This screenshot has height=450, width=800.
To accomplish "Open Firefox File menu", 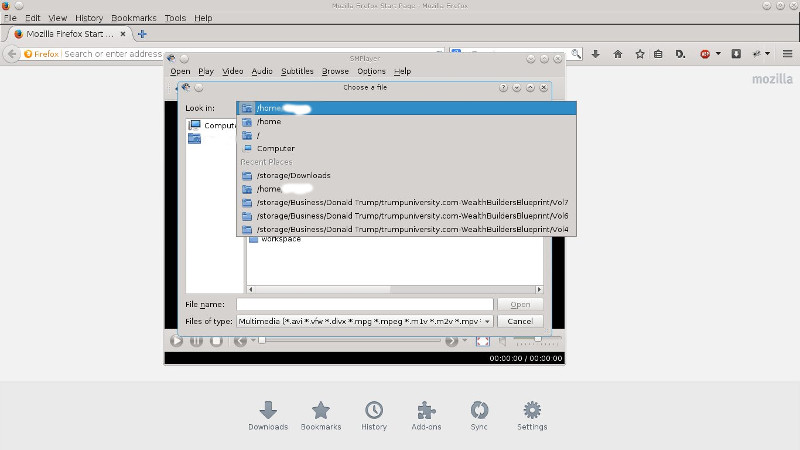I will click(10, 18).
